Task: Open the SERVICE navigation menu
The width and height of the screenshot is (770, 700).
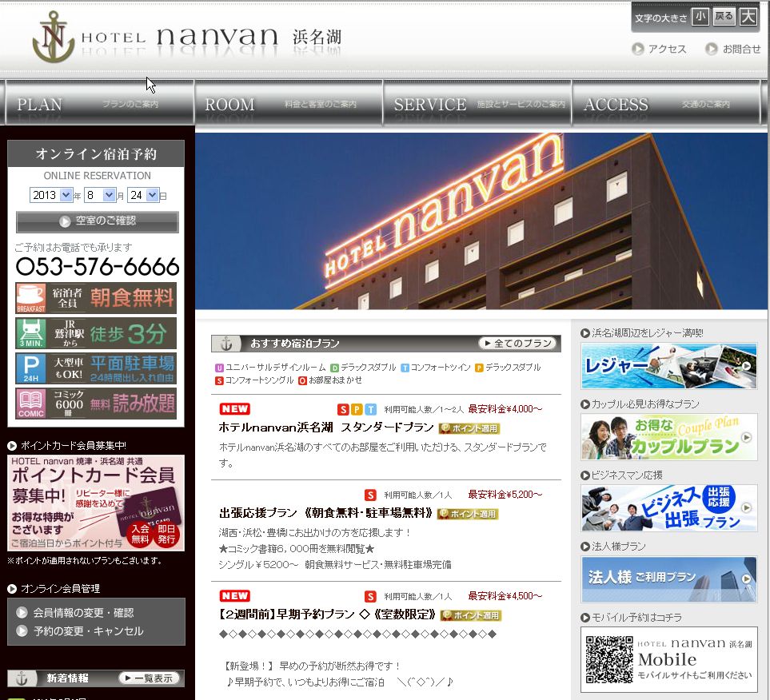Action: click(477, 104)
